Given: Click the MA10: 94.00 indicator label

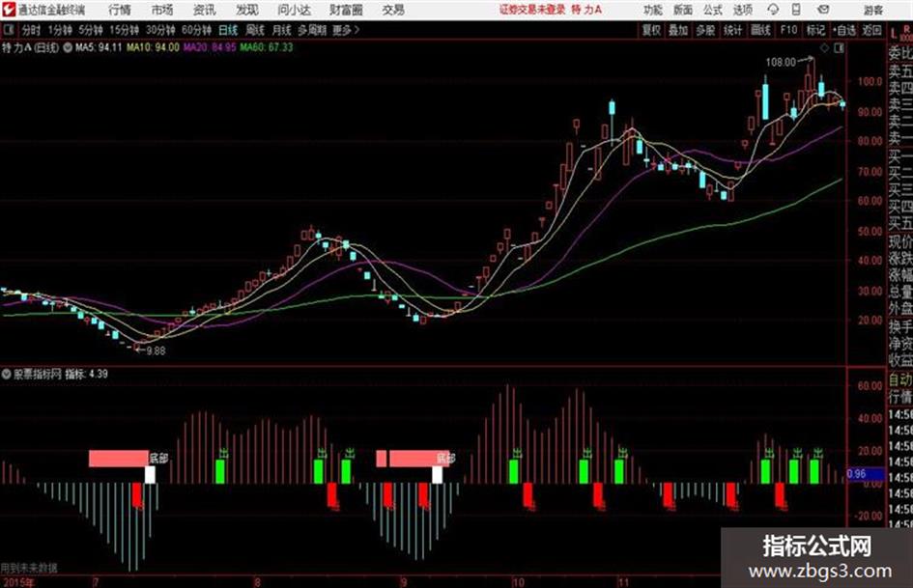Looking at the screenshot, I should 154,47.
